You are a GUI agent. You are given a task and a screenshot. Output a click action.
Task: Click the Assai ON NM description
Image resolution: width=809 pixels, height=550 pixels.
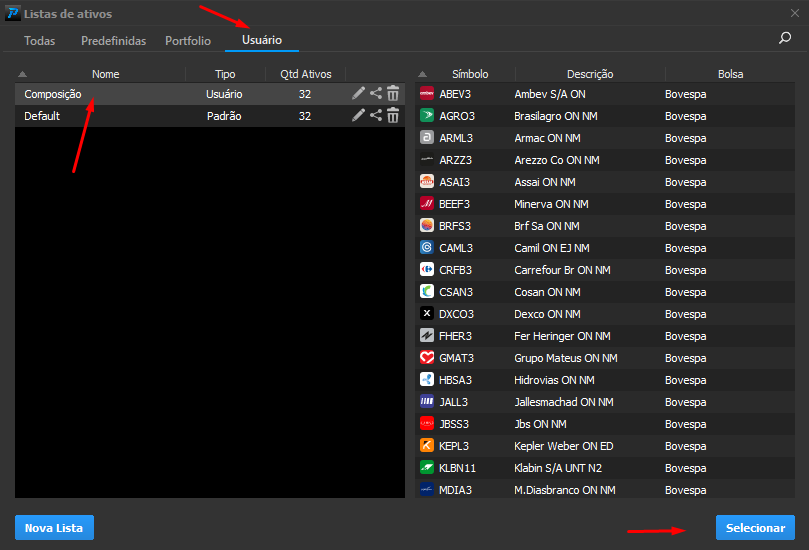[545, 182]
